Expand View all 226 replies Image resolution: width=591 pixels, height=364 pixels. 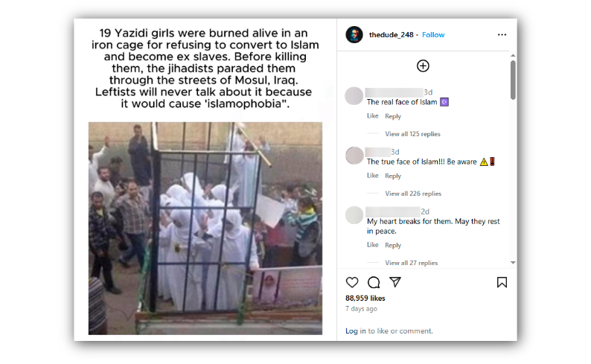click(412, 194)
